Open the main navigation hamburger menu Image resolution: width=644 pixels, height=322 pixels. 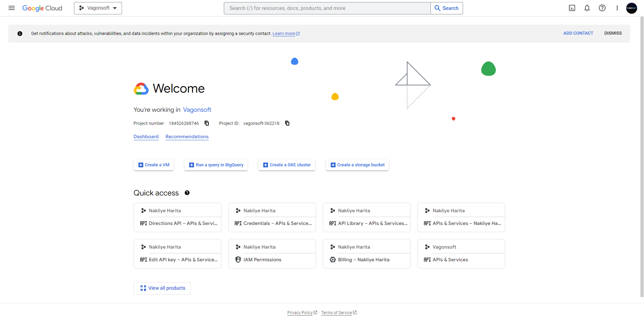click(12, 8)
